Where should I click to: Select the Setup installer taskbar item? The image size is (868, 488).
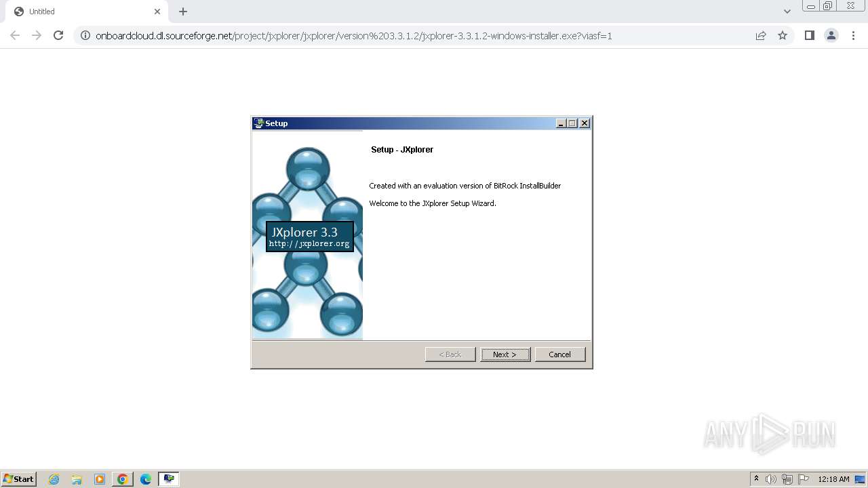[x=169, y=479]
